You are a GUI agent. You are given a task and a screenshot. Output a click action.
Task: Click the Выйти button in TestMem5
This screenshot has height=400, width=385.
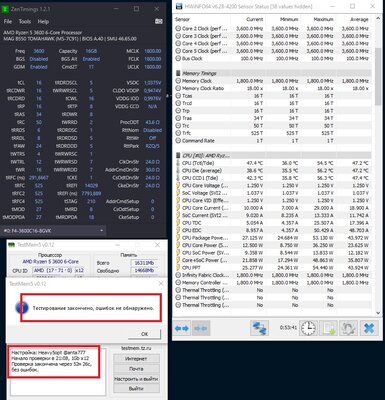136,389
